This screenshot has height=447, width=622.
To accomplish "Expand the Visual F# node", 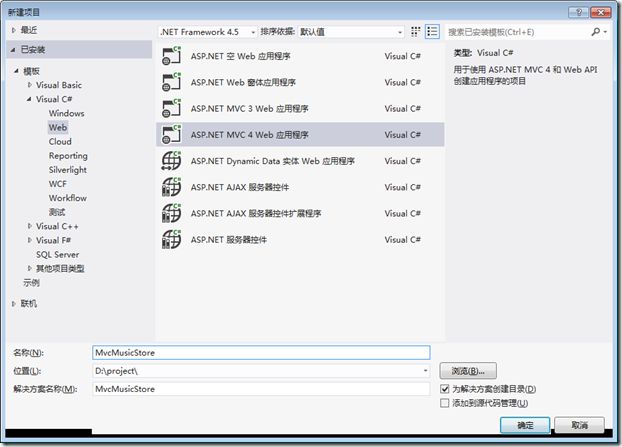I will pyautogui.click(x=29, y=240).
